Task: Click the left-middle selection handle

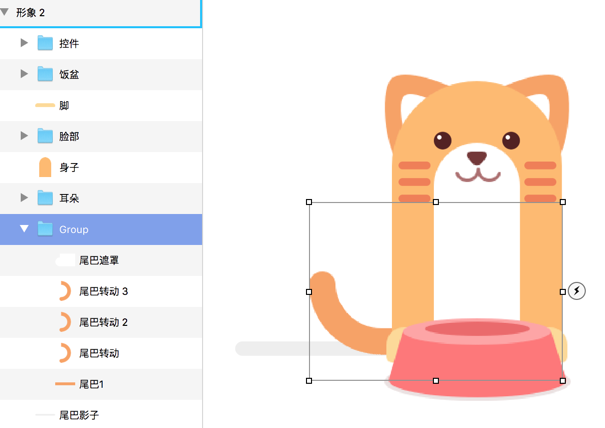Action: pos(309,292)
